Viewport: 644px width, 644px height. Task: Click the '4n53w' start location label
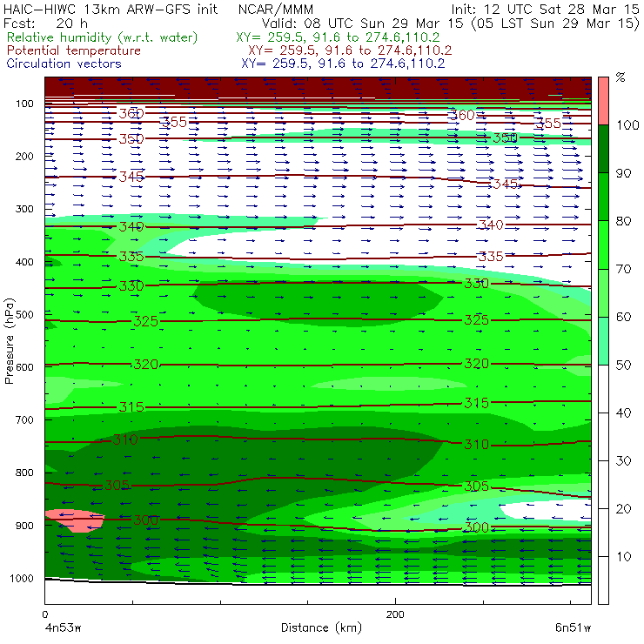(x=63, y=627)
